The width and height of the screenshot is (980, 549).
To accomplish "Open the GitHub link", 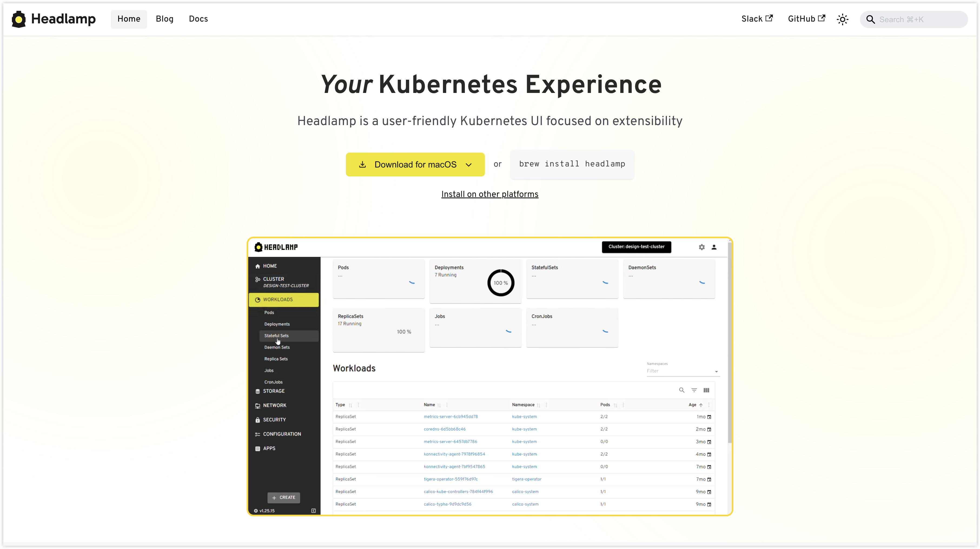I will 806,19.
